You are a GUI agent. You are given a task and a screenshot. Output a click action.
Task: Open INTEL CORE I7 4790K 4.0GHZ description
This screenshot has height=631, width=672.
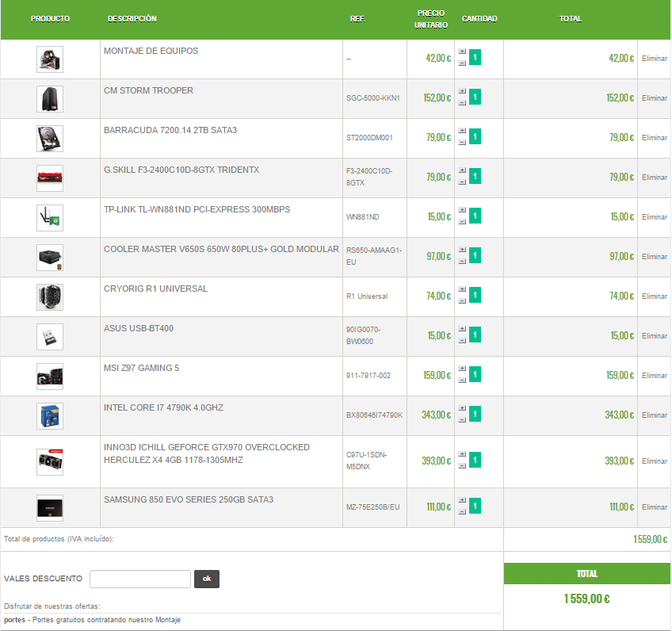tap(163, 407)
